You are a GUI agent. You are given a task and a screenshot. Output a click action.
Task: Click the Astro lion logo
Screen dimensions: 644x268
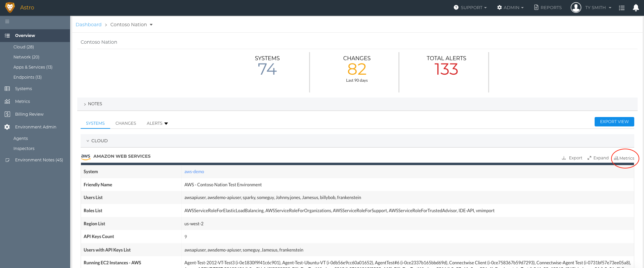pos(10,7)
